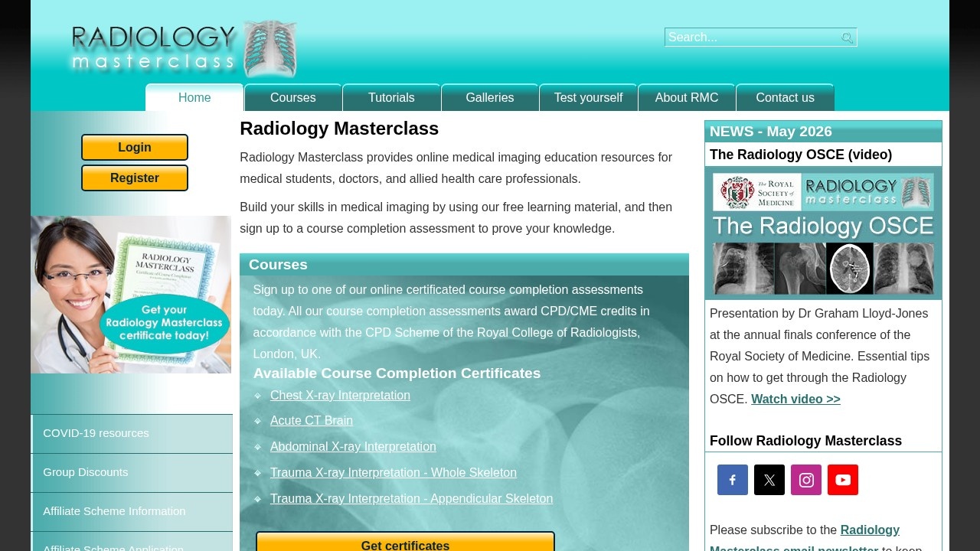Click the Courses section heading
This screenshot has height=551, width=980.
click(278, 265)
